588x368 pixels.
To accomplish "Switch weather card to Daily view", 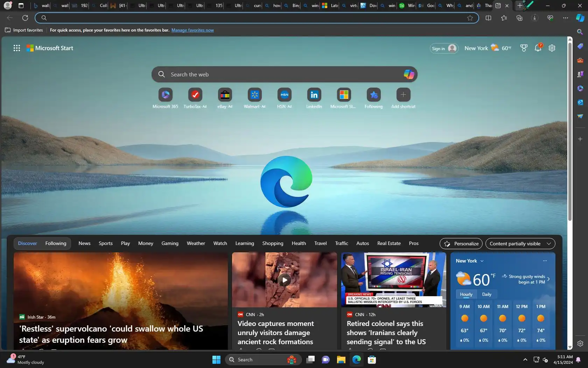I will pos(486,294).
